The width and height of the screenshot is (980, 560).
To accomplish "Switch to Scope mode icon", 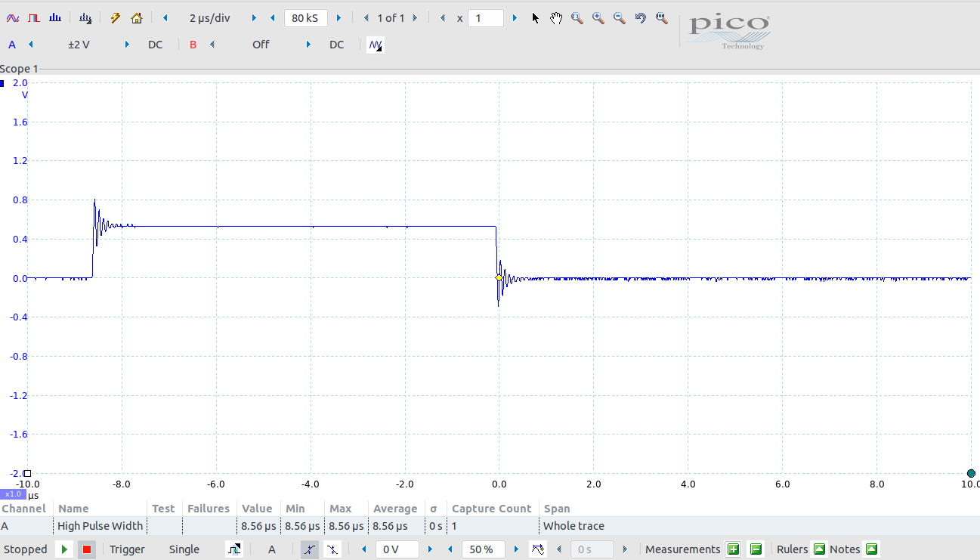I will tap(13, 17).
